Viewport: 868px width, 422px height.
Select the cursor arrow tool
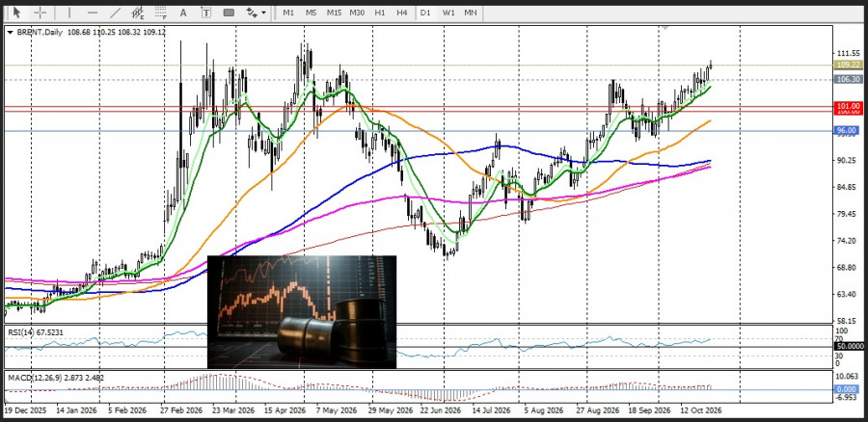(16, 13)
